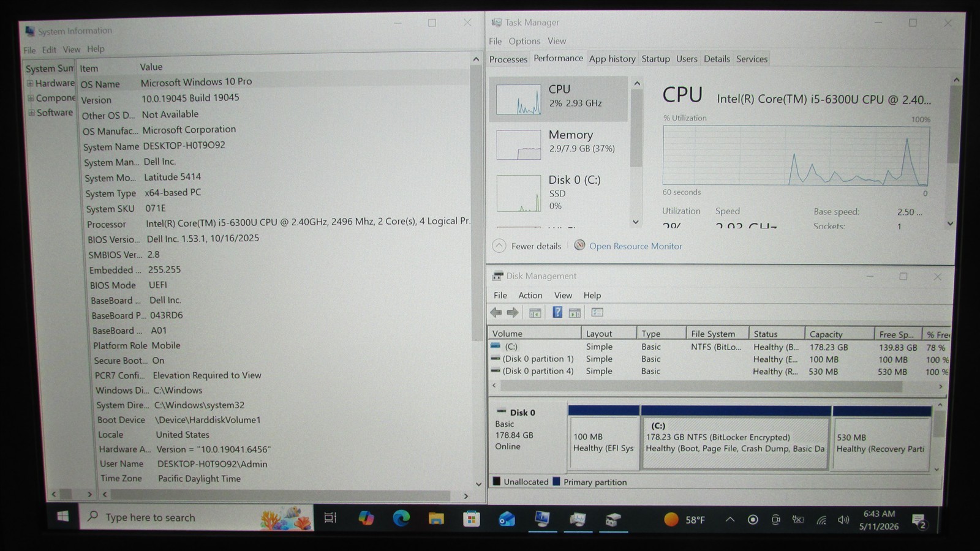Collapse Task Manager with Fewer details
This screenshot has height=551, width=980.
[x=527, y=246]
